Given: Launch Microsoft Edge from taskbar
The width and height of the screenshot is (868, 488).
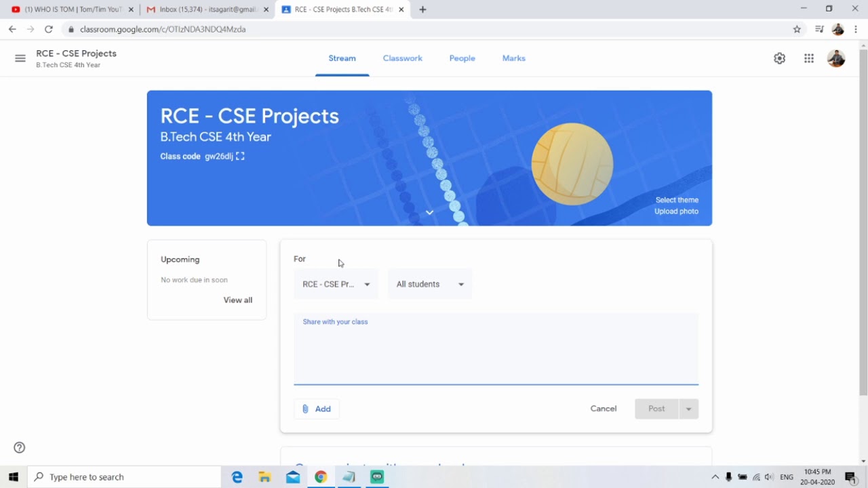Looking at the screenshot, I should (237, 477).
